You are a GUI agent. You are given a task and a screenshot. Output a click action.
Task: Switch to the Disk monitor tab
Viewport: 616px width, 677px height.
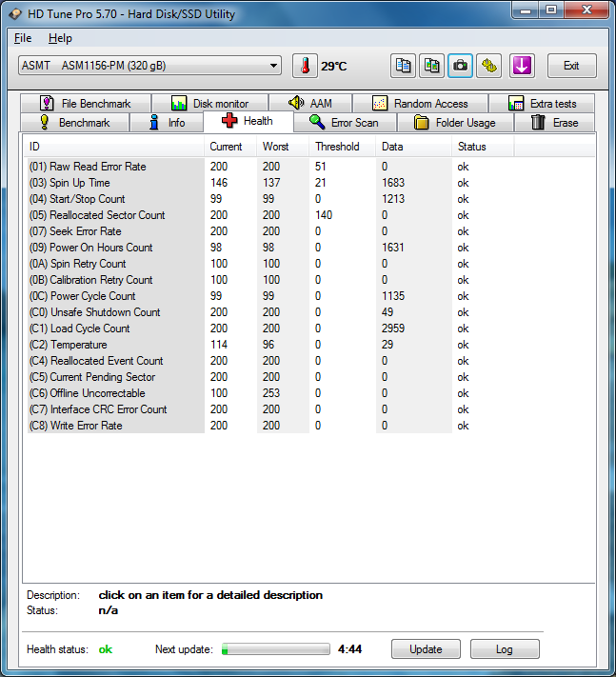click(210, 104)
